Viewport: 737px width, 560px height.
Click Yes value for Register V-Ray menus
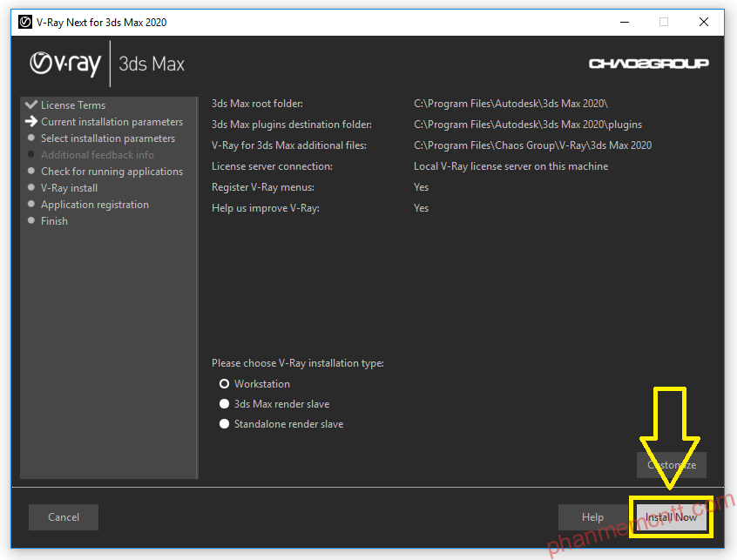pyautogui.click(x=421, y=187)
